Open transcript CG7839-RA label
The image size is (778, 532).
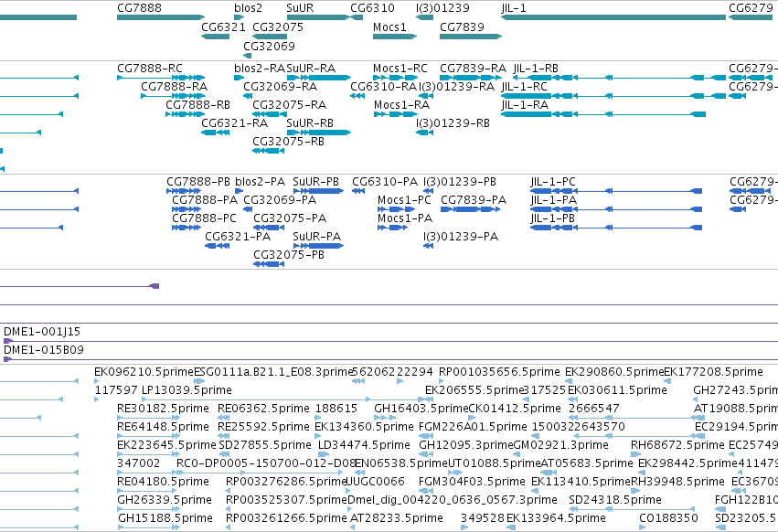pos(473,68)
